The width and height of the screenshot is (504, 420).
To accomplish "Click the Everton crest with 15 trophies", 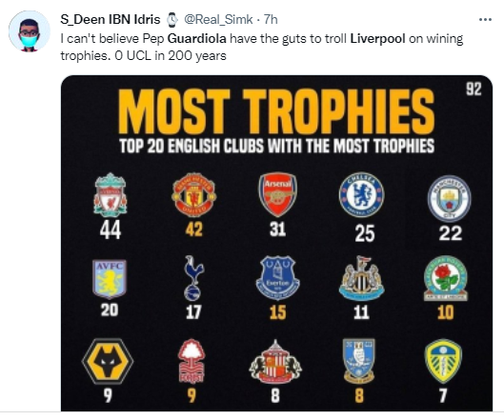I will click(277, 278).
